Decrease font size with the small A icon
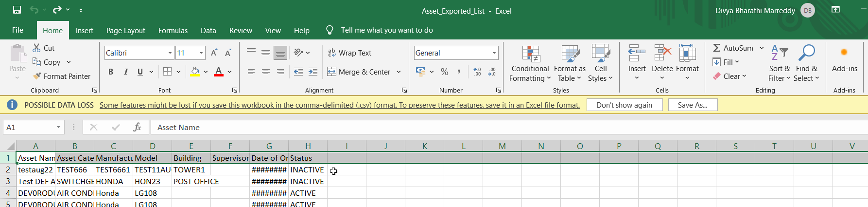The height and width of the screenshot is (207, 868). 228,53
